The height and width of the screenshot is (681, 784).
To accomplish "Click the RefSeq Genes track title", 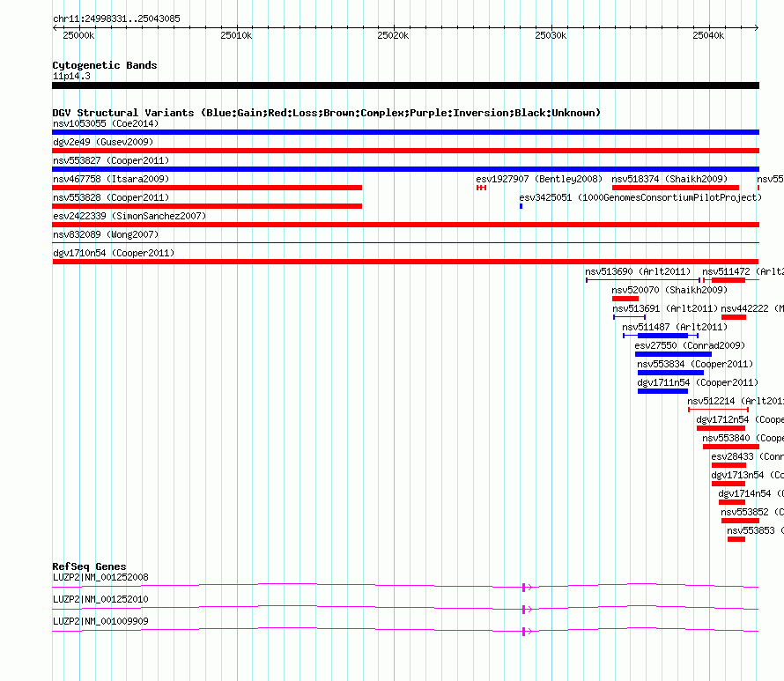I will (x=89, y=566).
